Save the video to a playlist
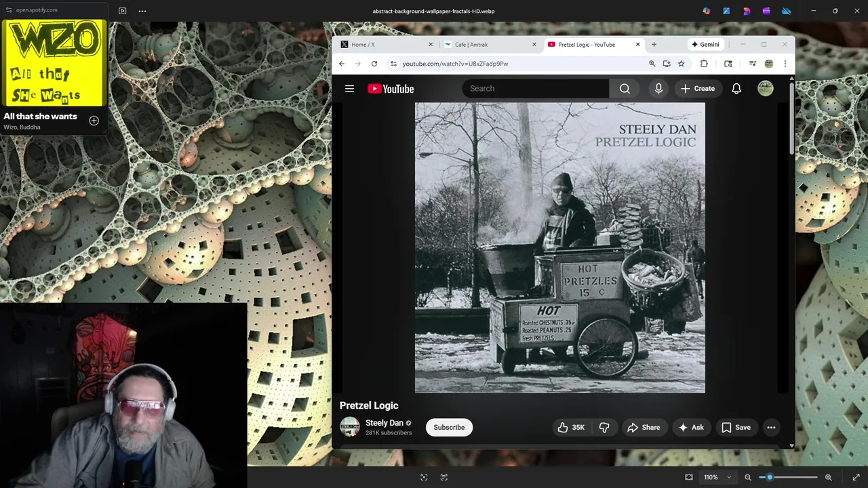 pyautogui.click(x=736, y=428)
